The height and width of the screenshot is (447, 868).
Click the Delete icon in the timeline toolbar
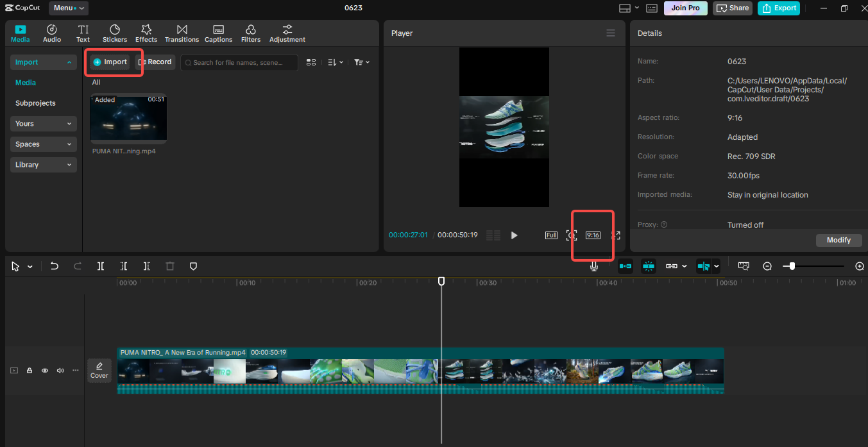click(x=169, y=266)
